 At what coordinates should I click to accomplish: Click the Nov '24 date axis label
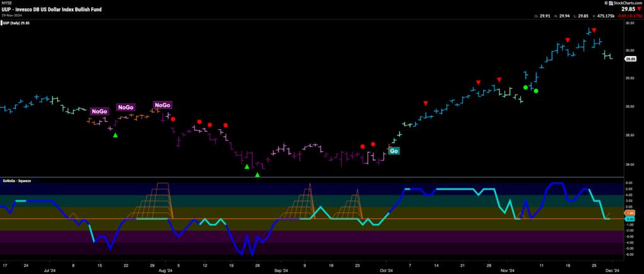coord(508,271)
